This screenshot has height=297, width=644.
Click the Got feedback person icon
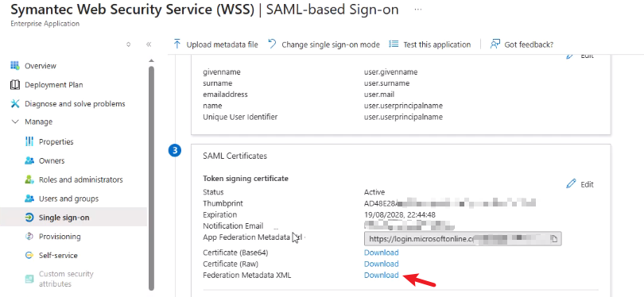click(x=495, y=44)
